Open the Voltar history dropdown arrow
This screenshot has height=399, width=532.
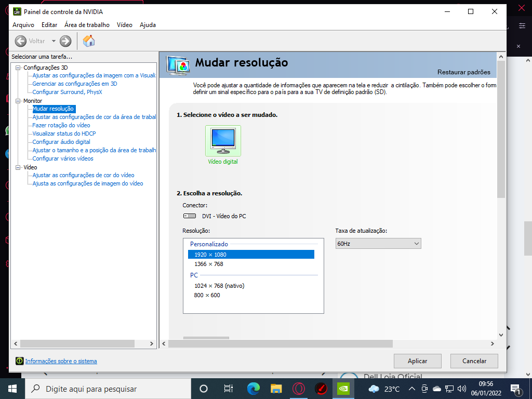54,41
